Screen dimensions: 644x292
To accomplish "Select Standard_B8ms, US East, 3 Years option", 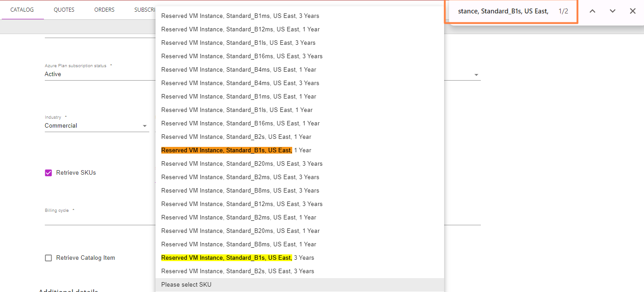I will pos(300,191).
